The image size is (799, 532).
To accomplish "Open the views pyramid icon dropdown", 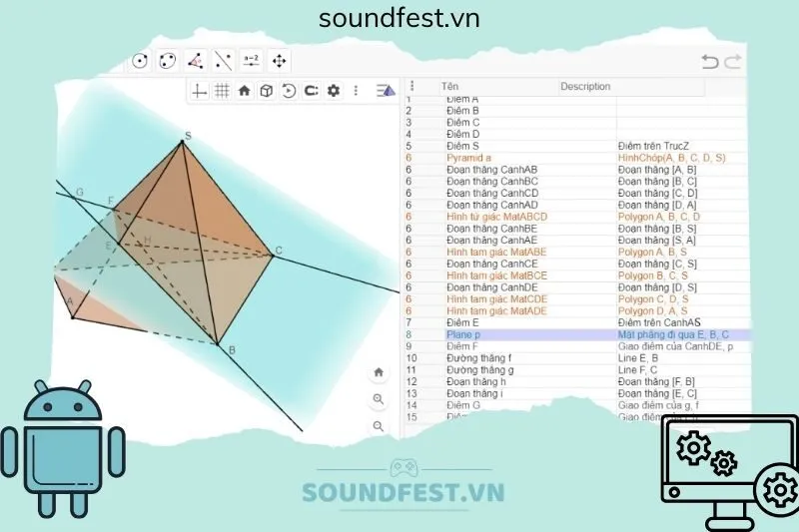I will (386, 91).
